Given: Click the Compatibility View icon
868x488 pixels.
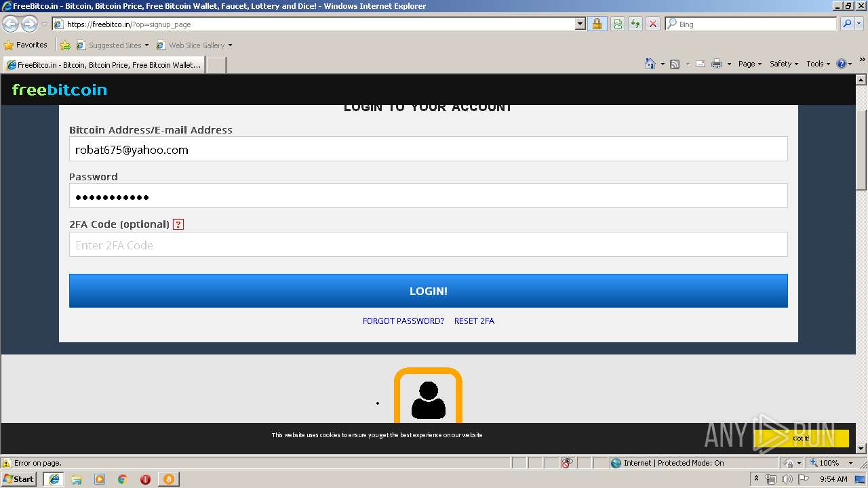Looking at the screenshot, I should click(618, 24).
